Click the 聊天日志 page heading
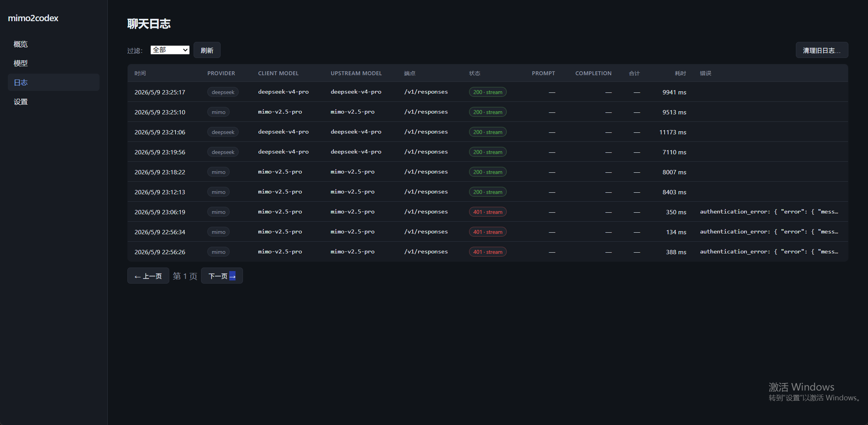868x425 pixels. [x=149, y=24]
